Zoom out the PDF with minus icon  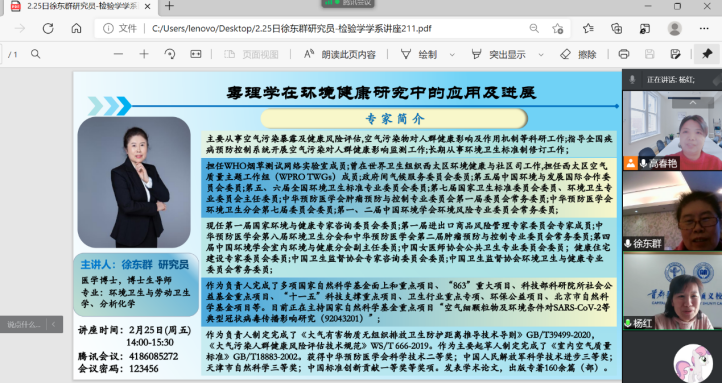tap(118, 54)
